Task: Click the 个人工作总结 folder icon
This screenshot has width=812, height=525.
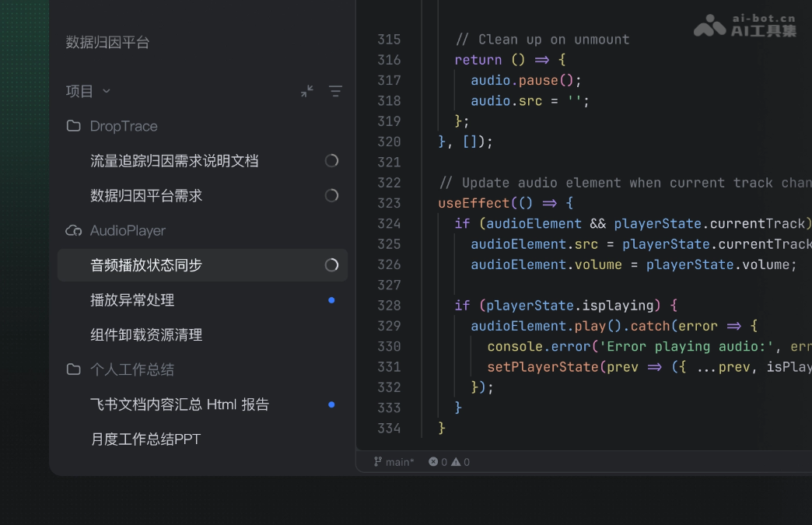Action: [74, 369]
